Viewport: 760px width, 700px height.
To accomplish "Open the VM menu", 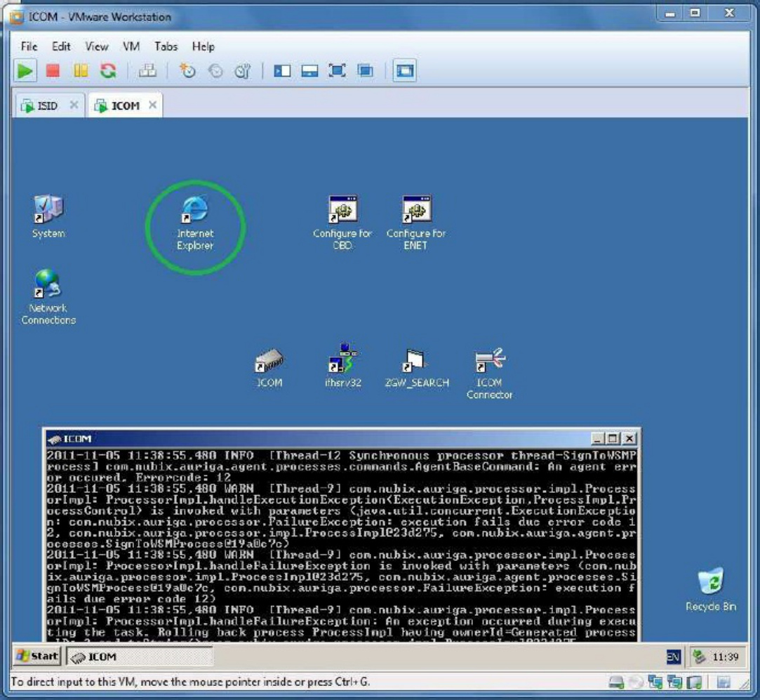I will pyautogui.click(x=131, y=46).
